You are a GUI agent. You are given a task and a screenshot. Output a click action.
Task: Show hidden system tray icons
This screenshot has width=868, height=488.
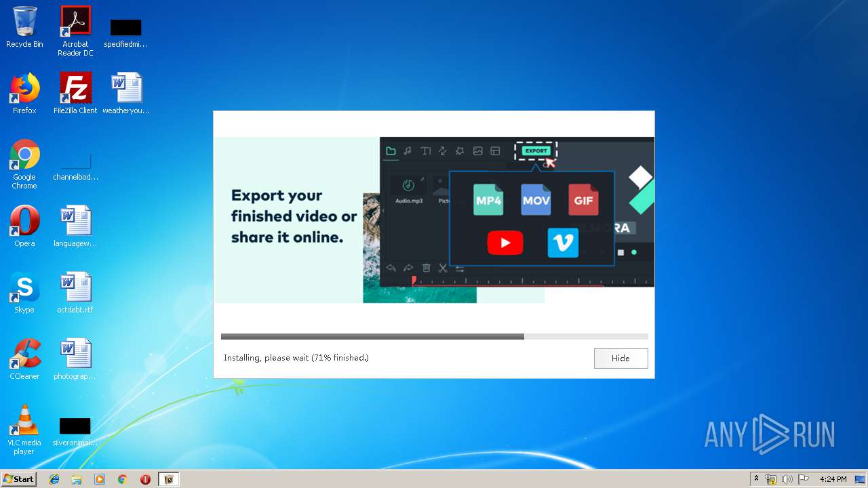point(756,479)
